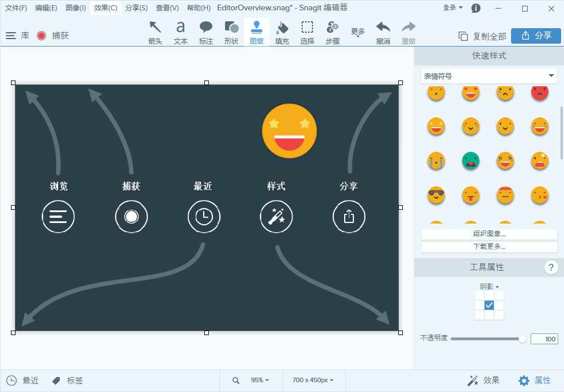
Task: Activate the Fill (填充) bucket tool
Action: coord(282,32)
